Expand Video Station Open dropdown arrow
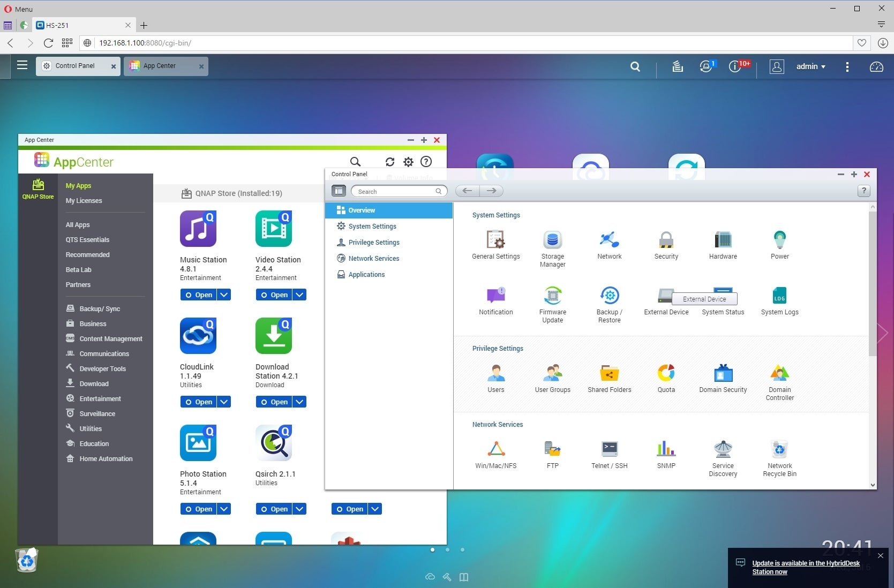This screenshot has width=894, height=588. pyautogui.click(x=299, y=295)
